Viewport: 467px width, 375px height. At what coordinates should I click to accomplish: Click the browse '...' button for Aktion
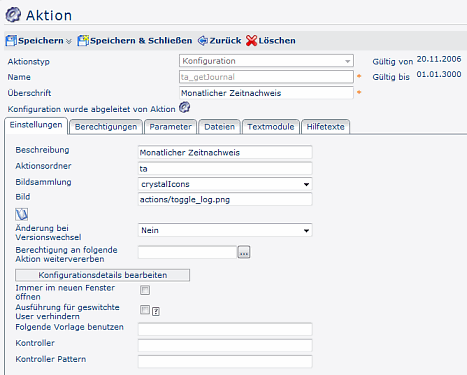(x=244, y=252)
